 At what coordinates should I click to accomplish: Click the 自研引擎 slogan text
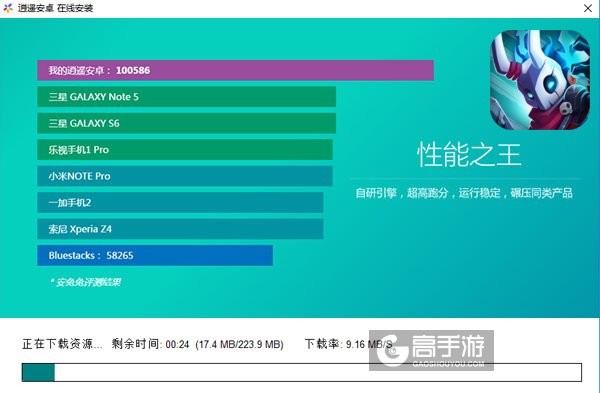coord(464,193)
